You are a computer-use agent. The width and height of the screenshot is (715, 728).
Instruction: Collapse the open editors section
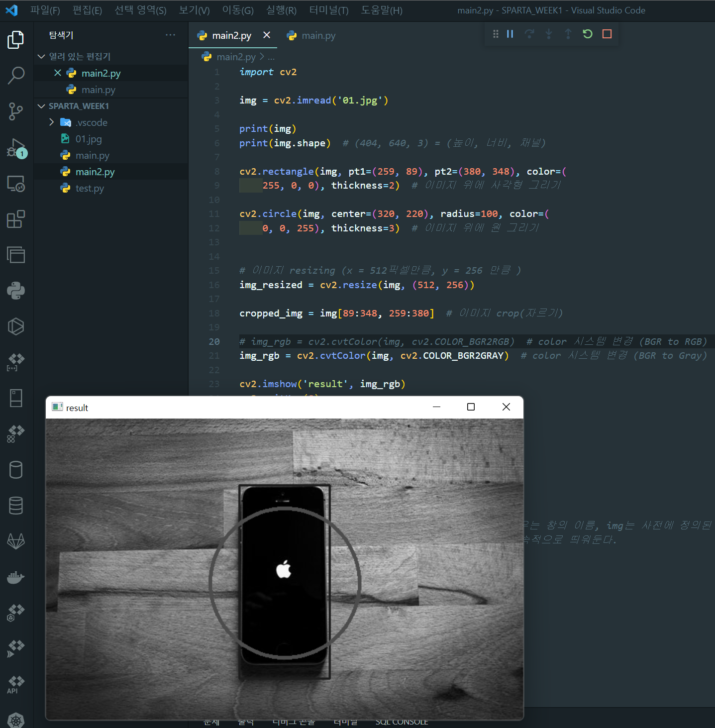tap(41, 56)
